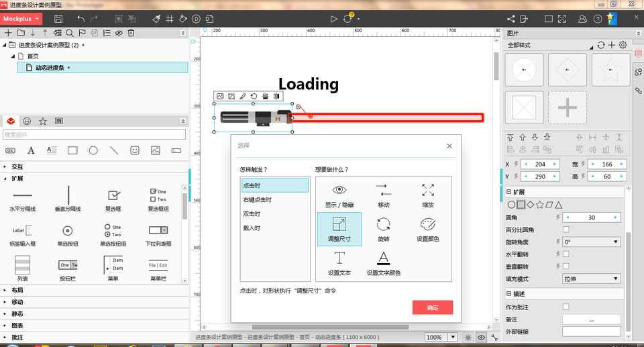Image resolution: width=644 pixels, height=347 pixels.
Task: Click the Redo arrow icon
Action: (x=95, y=19)
